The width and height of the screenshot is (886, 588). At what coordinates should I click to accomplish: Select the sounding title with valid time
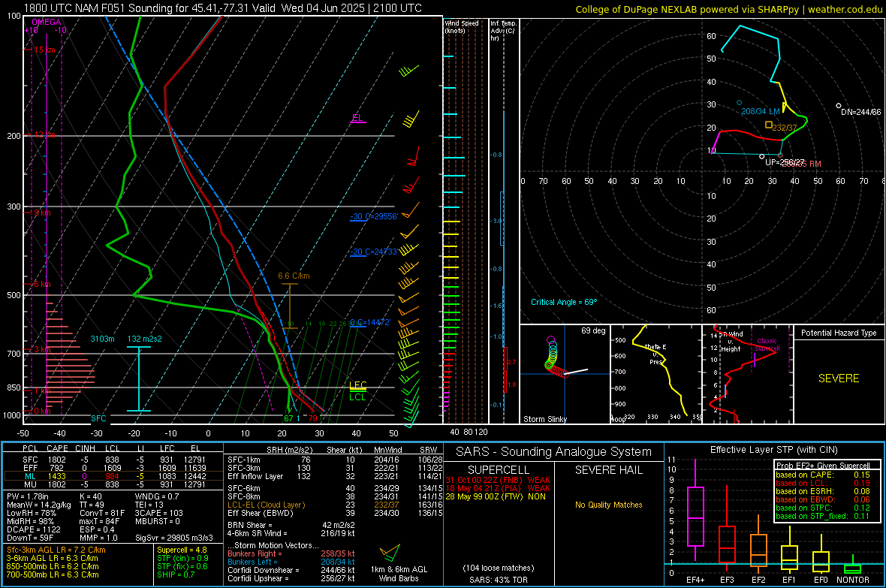click(223, 8)
